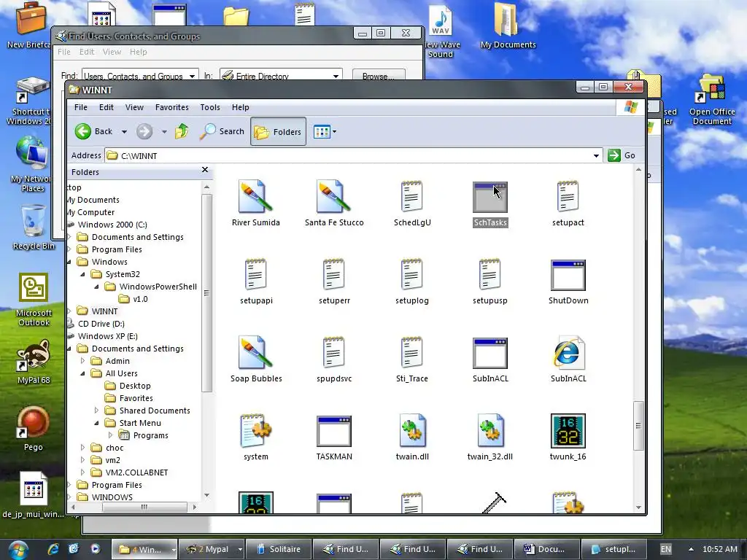Select Program Files under Windows 2000 (C:)

[117, 249]
